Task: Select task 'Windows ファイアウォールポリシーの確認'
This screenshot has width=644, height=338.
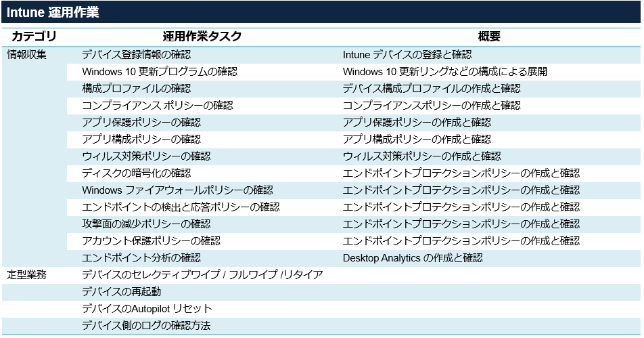Action: coord(177,190)
